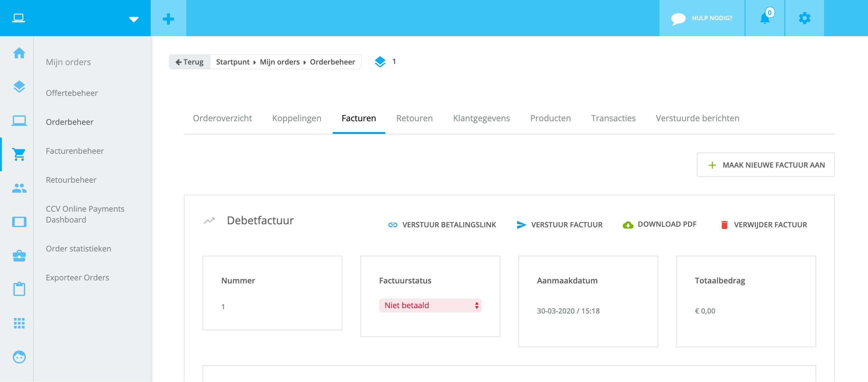
Task: Go to Mijn orders in breadcrumb
Action: [280, 62]
